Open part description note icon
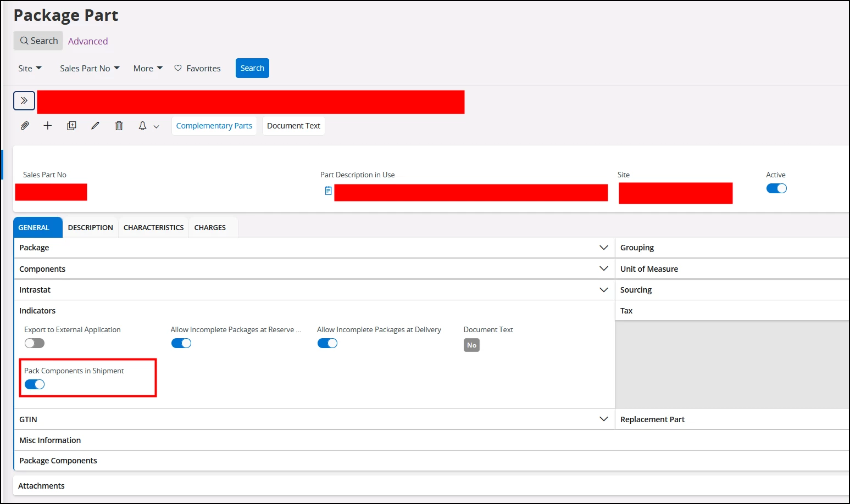Viewport: 850px width, 504px height. [328, 191]
